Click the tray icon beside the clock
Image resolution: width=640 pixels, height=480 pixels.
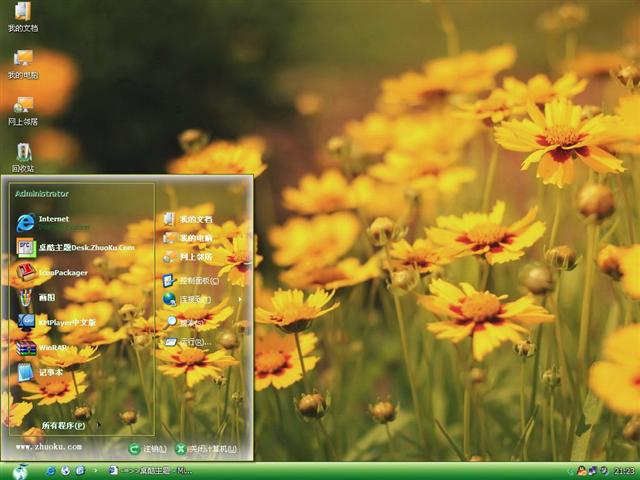coord(603,471)
